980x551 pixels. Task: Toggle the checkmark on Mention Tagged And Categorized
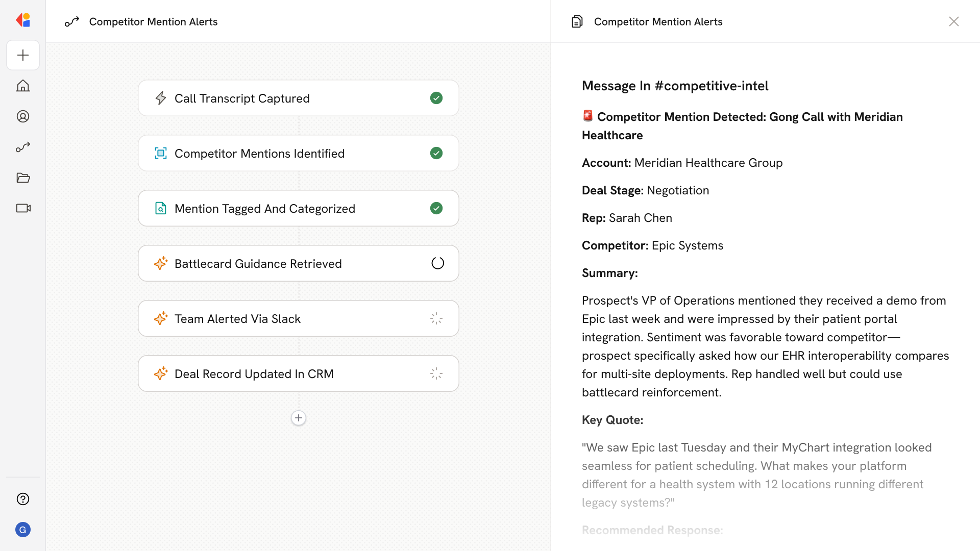436,208
